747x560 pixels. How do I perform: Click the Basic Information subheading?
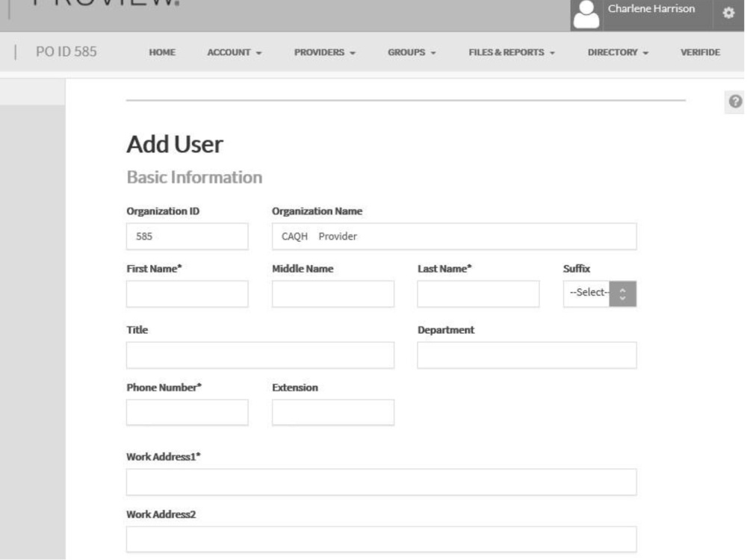194,177
